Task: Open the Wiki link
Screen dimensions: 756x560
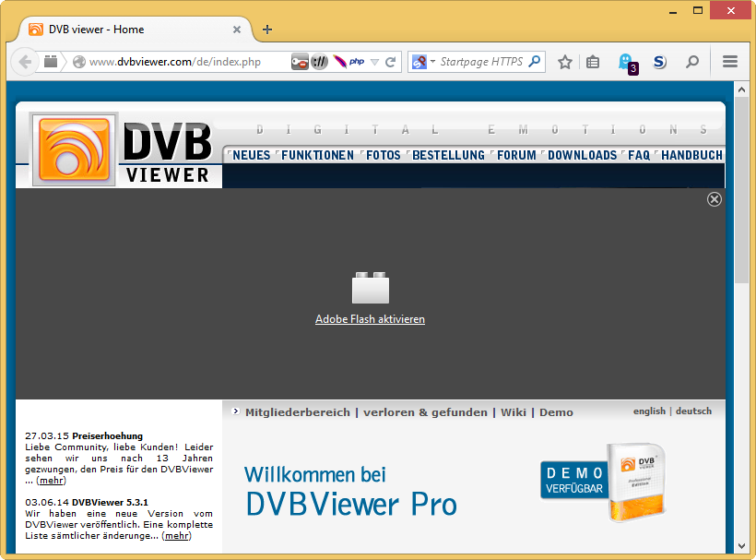Action: pos(513,412)
